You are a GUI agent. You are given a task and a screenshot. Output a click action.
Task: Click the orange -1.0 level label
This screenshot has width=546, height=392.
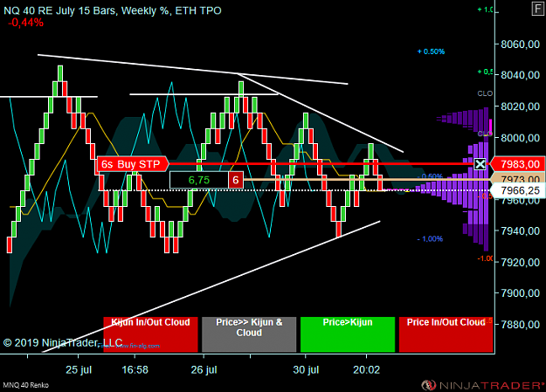(x=485, y=258)
